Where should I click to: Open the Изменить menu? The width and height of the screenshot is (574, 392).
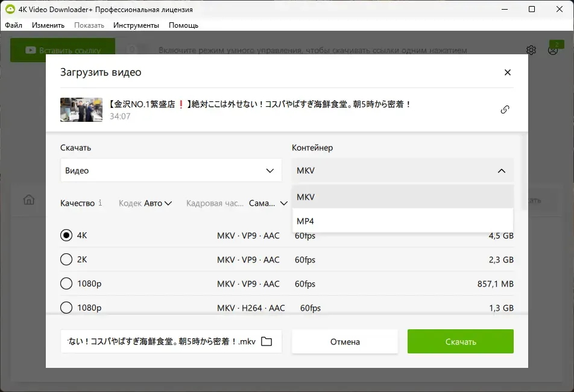(x=48, y=25)
